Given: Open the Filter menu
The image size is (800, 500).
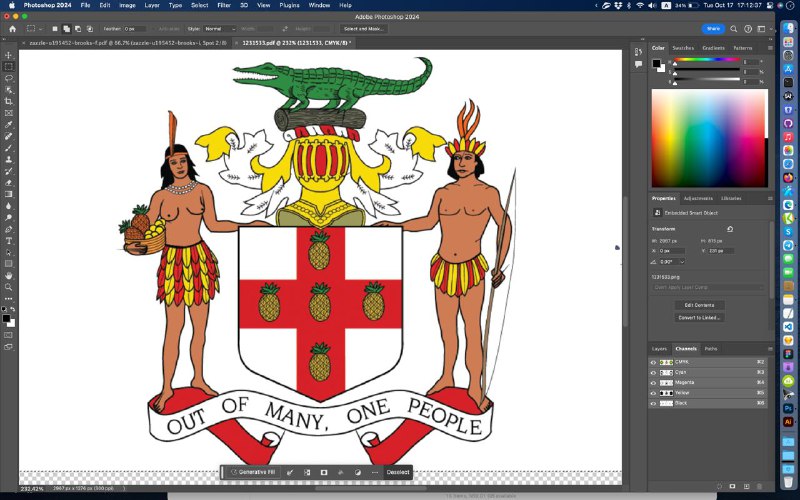Looking at the screenshot, I should 224,5.
